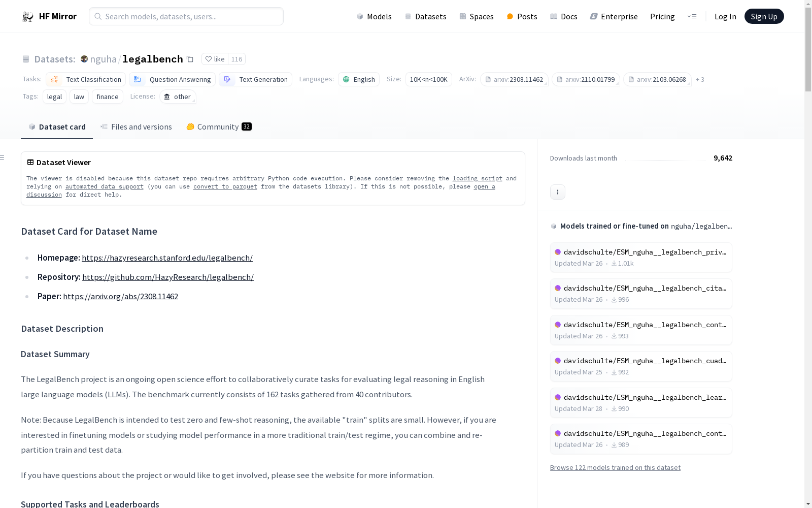The width and height of the screenshot is (812, 508).
Task: Open Spaces in the top navigation
Action: [x=477, y=16]
